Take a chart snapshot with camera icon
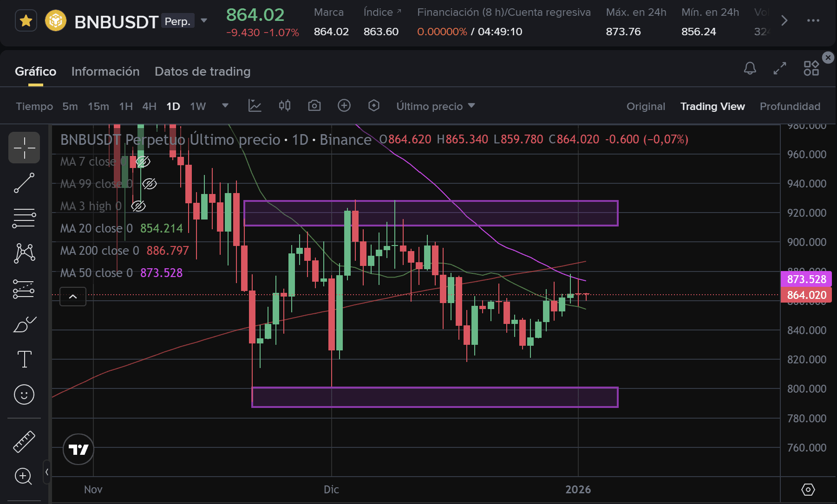The image size is (837, 504). (x=314, y=106)
